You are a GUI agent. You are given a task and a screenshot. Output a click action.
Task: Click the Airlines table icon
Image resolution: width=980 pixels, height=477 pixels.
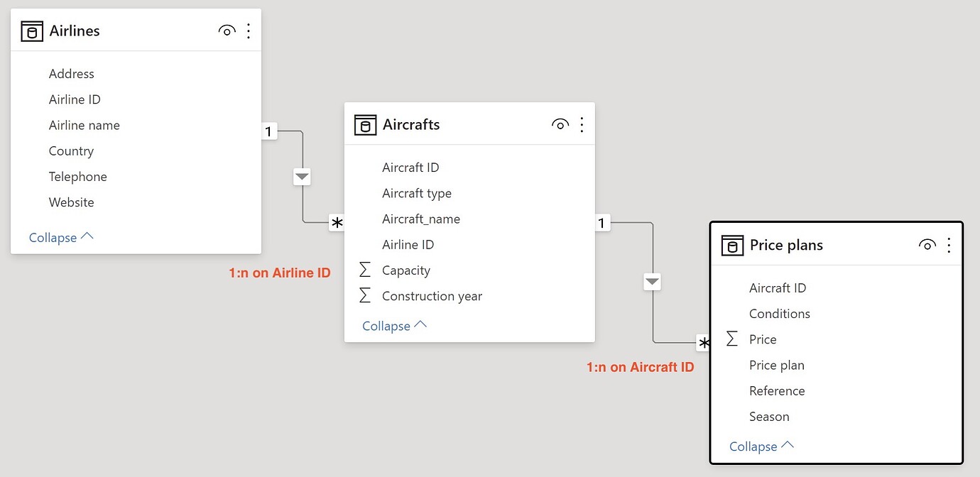[x=32, y=31]
